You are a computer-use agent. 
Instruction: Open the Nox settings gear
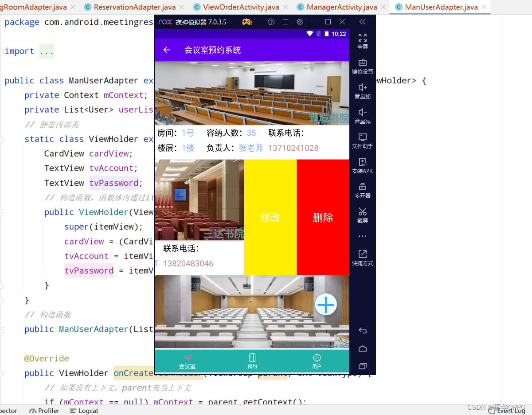pos(300,21)
